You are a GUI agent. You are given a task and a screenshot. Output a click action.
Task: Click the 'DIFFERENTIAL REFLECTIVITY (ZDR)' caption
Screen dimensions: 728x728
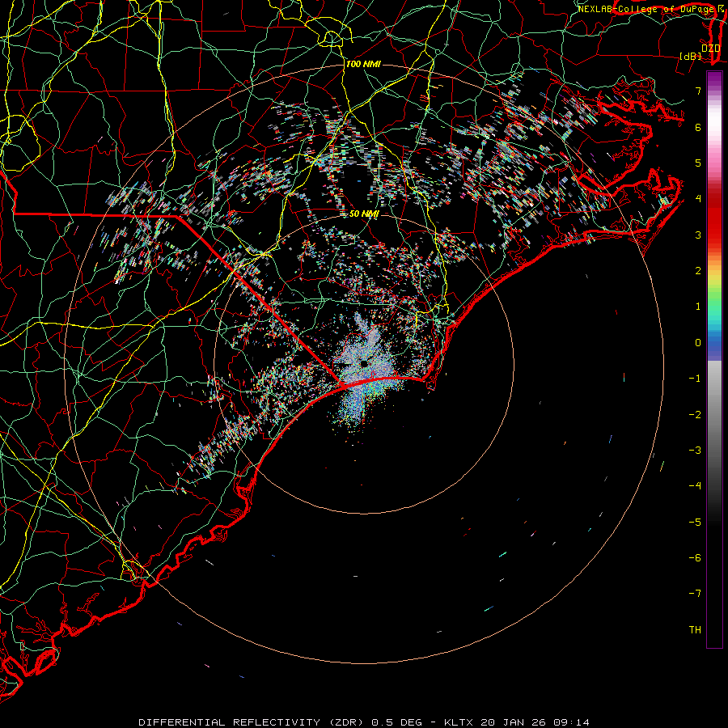[253, 722]
